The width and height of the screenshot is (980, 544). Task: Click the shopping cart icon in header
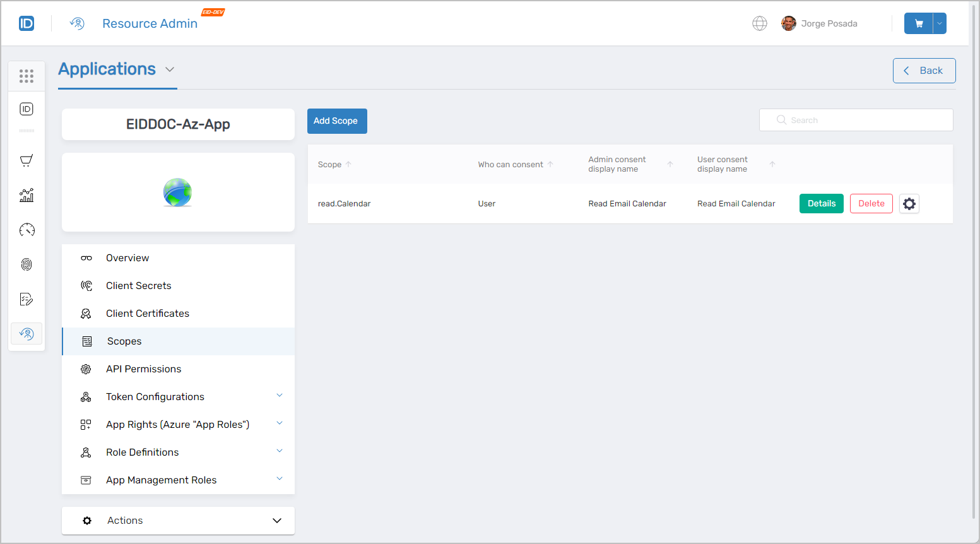pyautogui.click(x=918, y=23)
